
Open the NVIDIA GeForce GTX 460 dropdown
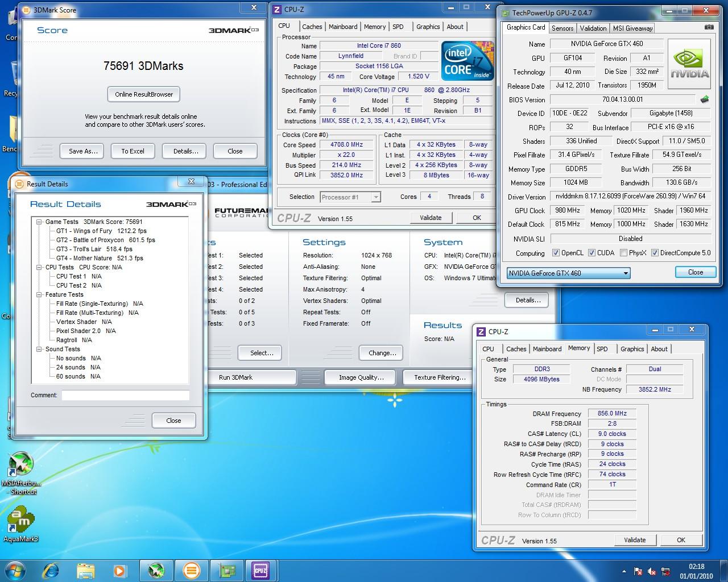pos(568,273)
